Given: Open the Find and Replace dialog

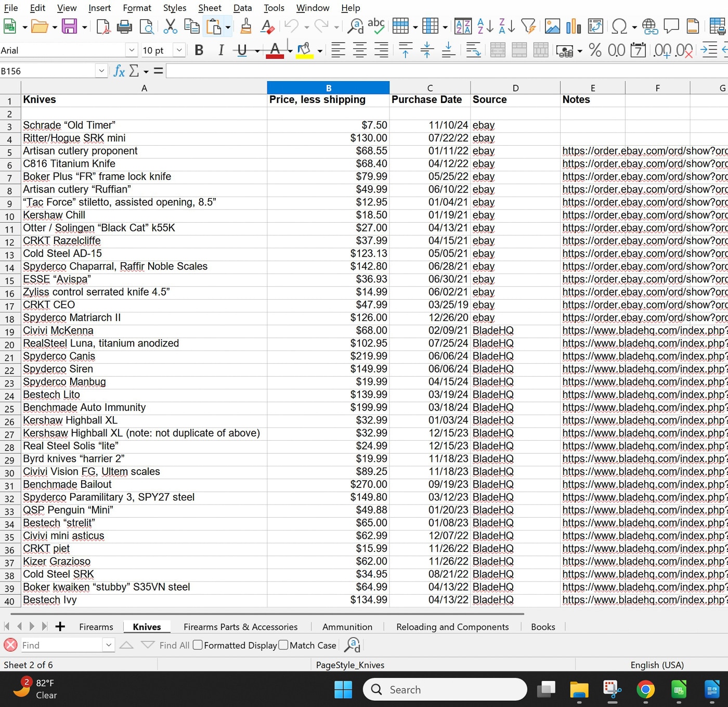Looking at the screenshot, I should point(355,26).
